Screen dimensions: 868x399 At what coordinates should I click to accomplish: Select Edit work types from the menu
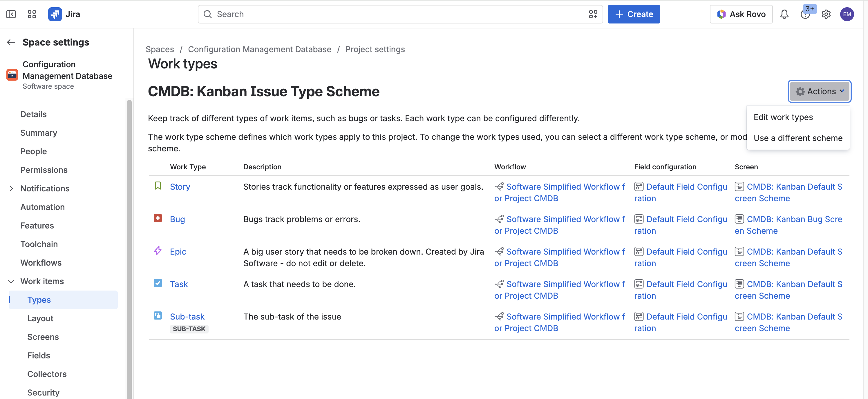(783, 117)
